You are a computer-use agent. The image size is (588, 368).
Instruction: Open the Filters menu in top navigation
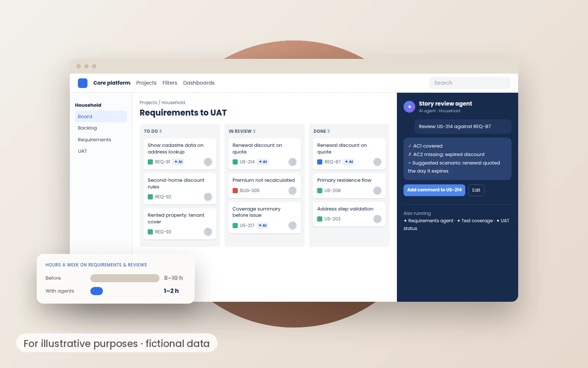tap(170, 83)
